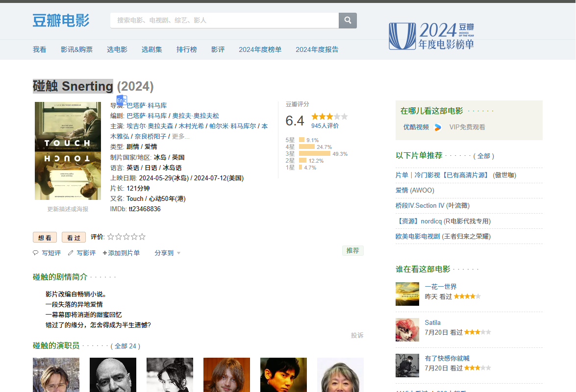
Task: Click the 写短评 speech bubble icon
Action: pyautogui.click(x=36, y=253)
